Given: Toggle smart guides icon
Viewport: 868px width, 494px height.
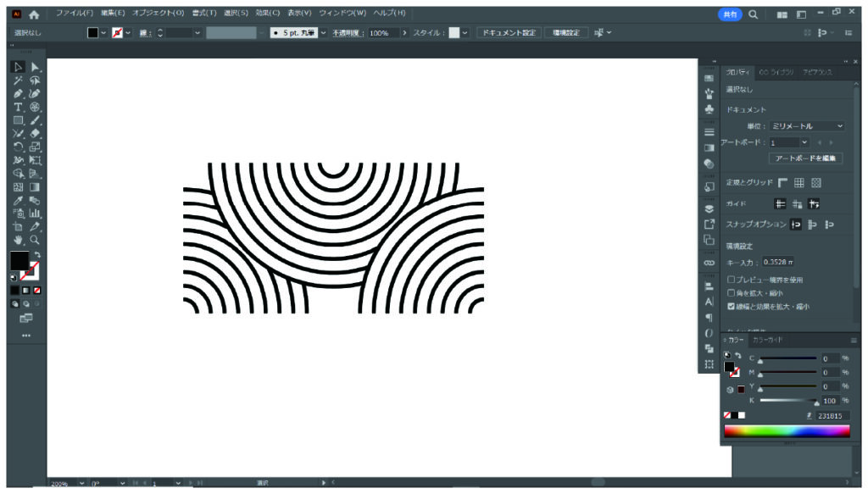Looking at the screenshot, I should [x=814, y=204].
